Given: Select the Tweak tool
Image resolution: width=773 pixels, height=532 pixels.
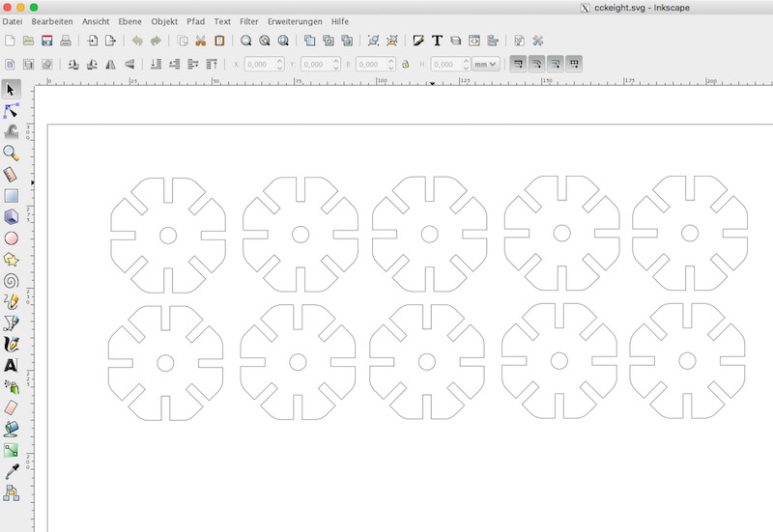Looking at the screenshot, I should (x=11, y=132).
